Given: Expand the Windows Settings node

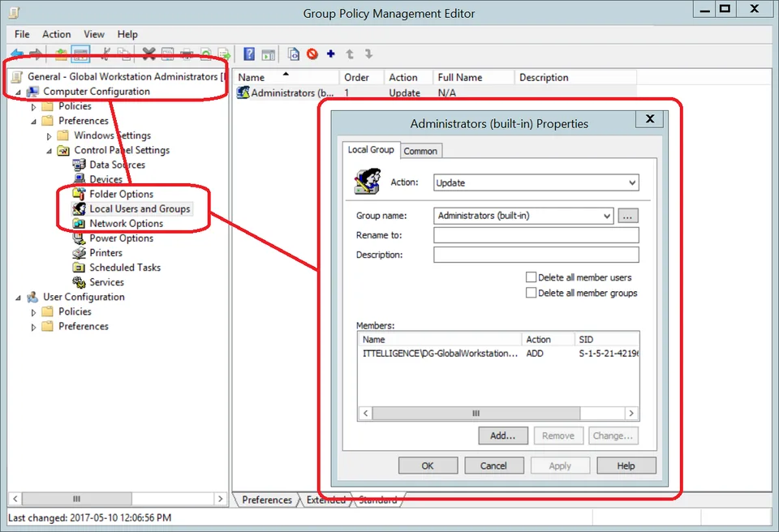Looking at the screenshot, I should [x=49, y=136].
